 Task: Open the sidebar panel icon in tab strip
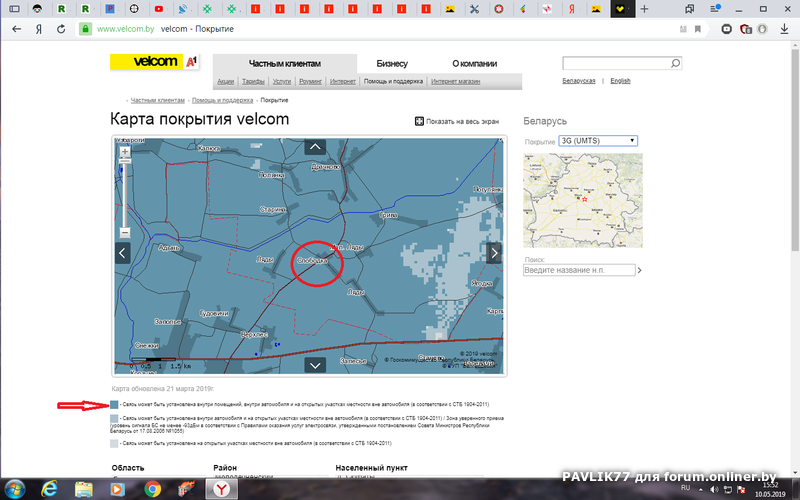pos(14,9)
